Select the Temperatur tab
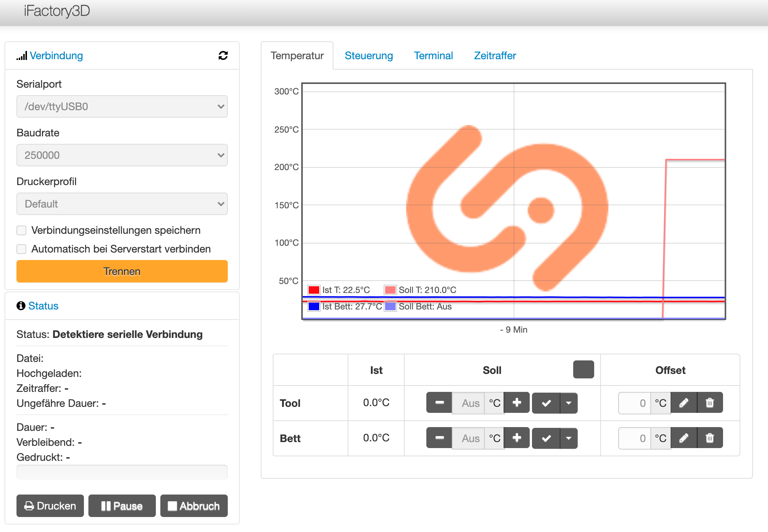 point(297,55)
